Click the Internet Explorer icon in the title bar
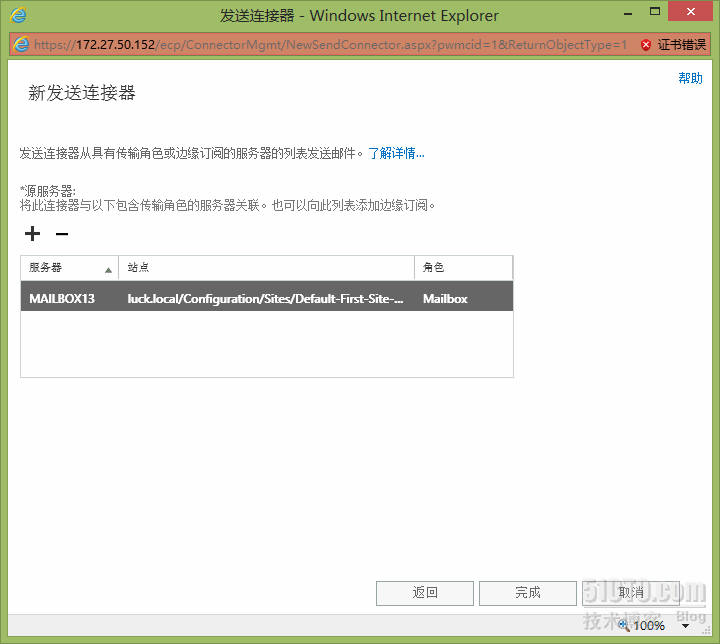This screenshot has width=720, height=644. click(x=18, y=16)
